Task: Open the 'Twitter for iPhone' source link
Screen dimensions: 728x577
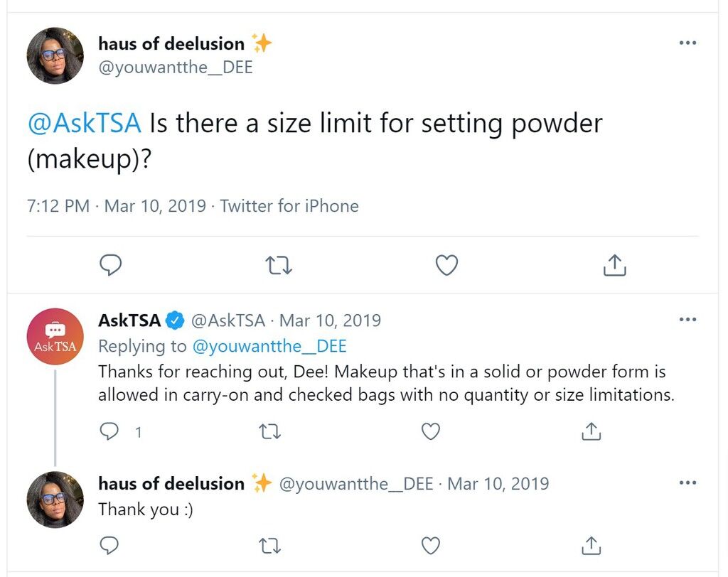Action: tap(289, 205)
